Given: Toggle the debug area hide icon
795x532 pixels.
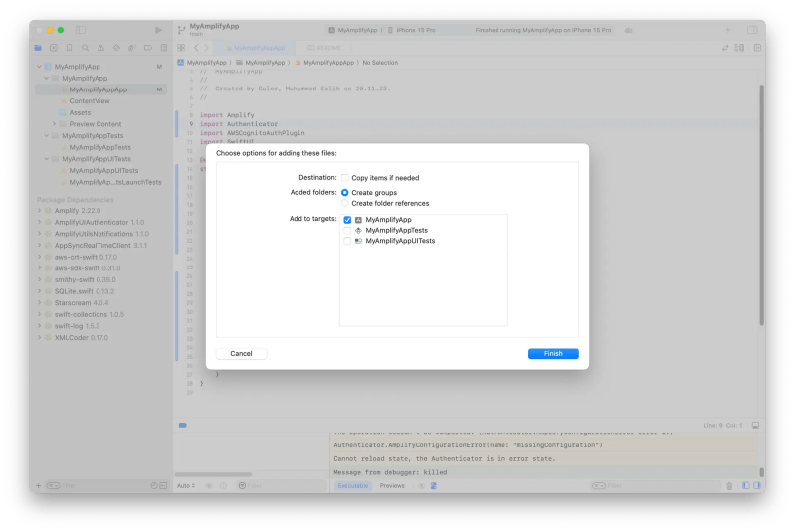Looking at the screenshot, I should (755, 425).
